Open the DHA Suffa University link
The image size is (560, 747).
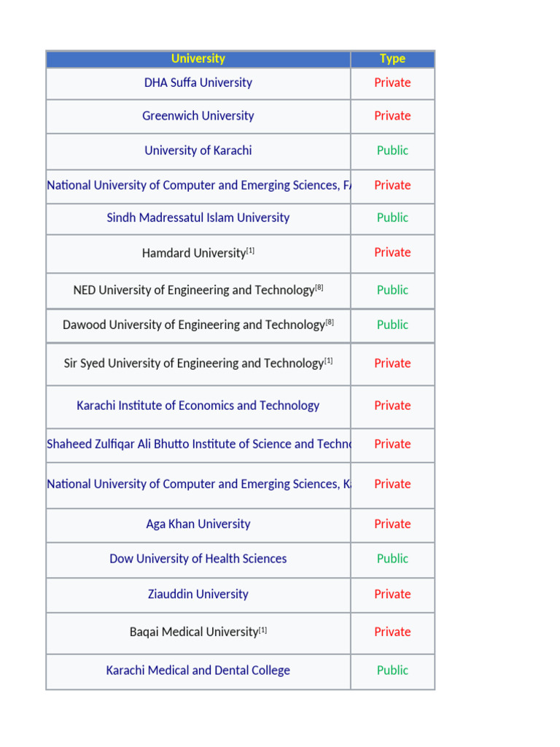coord(198,82)
